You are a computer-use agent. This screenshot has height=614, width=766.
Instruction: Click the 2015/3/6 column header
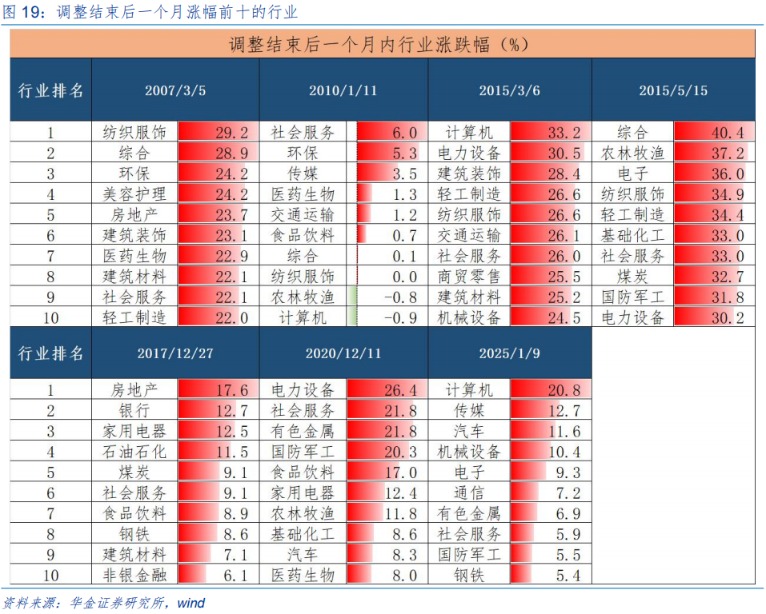(509, 90)
